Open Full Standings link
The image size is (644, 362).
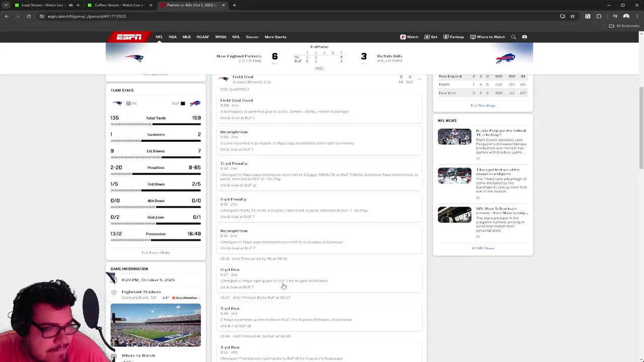click(483, 105)
